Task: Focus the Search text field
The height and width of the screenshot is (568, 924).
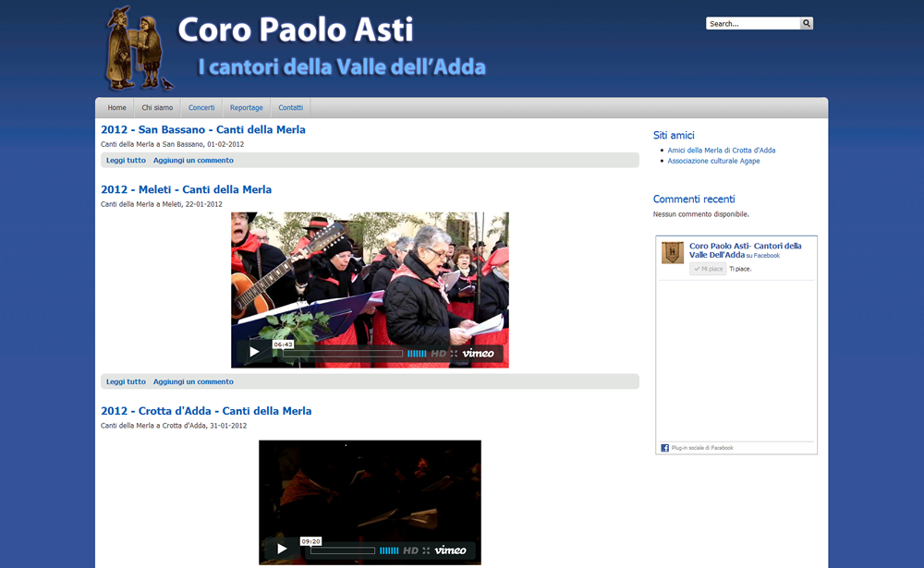Action: pos(752,24)
